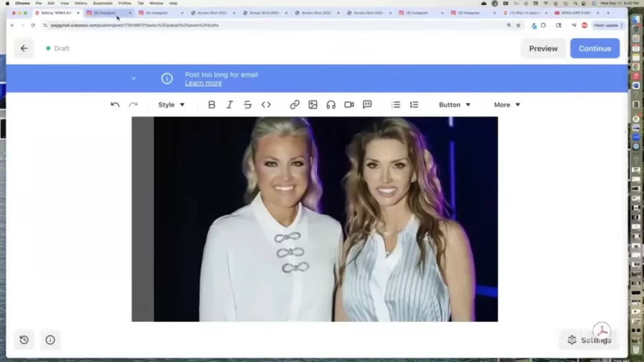Add audio using the headphones icon
This screenshot has width=644, height=362.
click(x=331, y=105)
